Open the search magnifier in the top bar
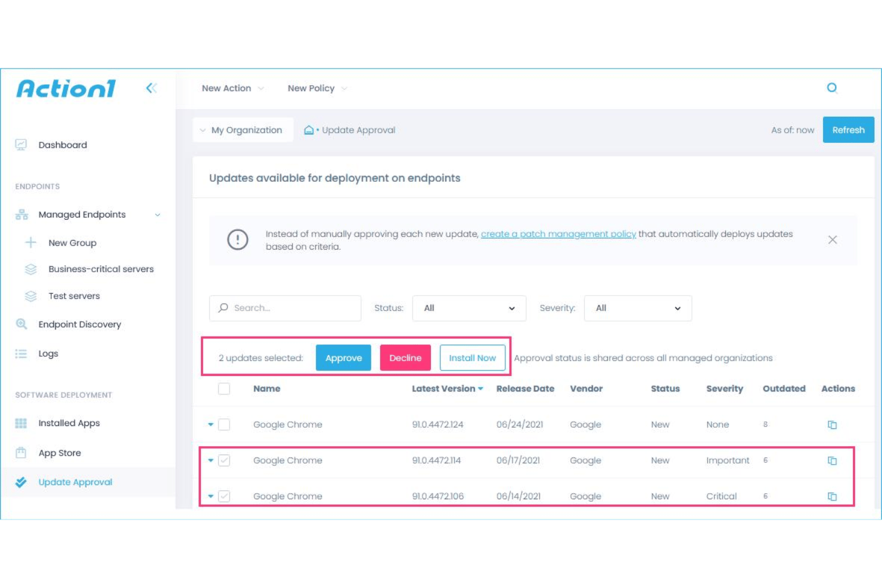The image size is (882, 588). pyautogui.click(x=832, y=88)
